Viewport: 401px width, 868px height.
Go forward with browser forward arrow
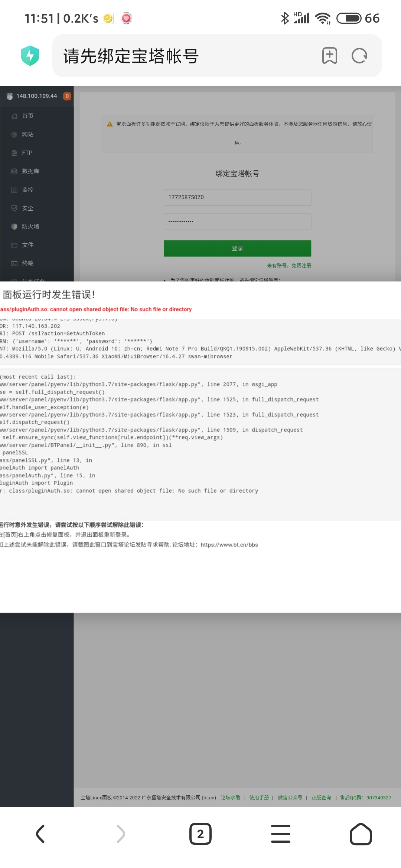[x=121, y=834]
